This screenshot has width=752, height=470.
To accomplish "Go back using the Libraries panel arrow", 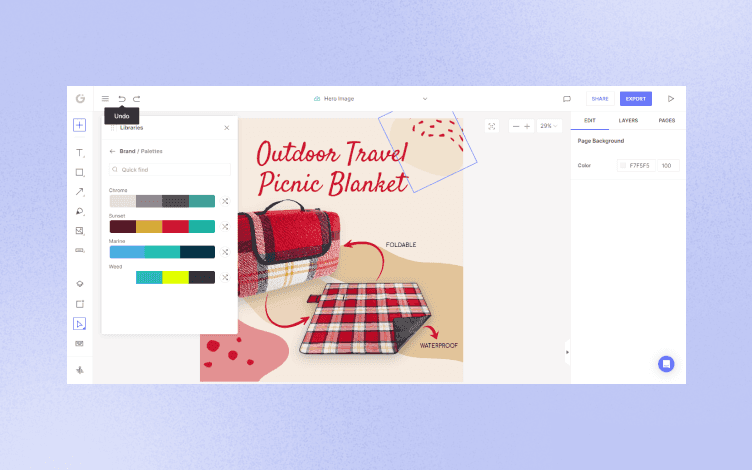I will 112,151.
